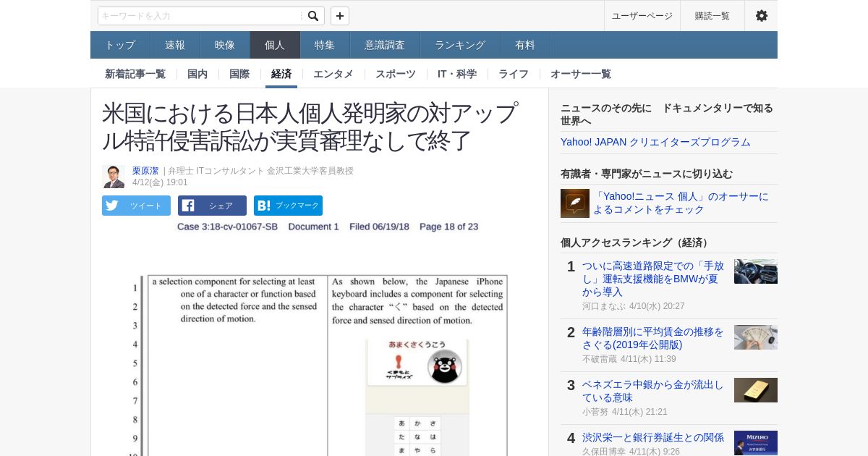Screen dimensions: 868x456
Task: Select the IT・科学 category
Action: (457, 74)
